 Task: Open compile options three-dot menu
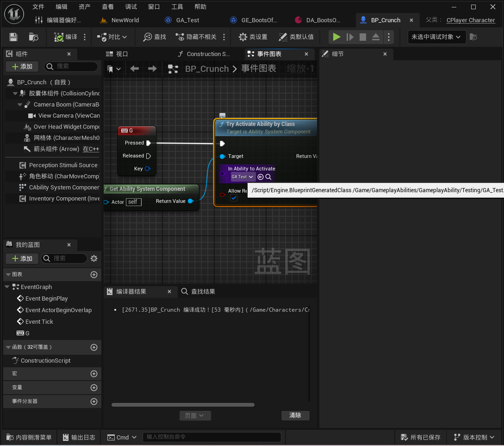[x=85, y=37]
